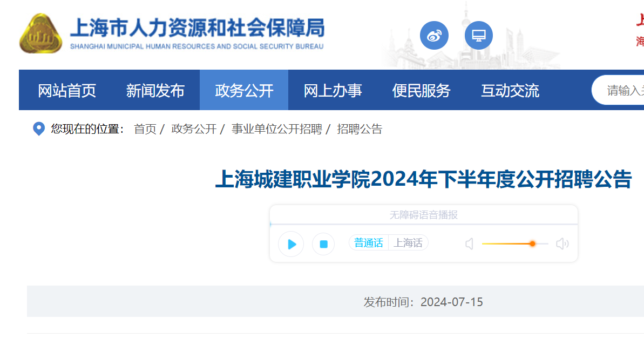This screenshot has width=644, height=352.
Task: Open the 网站首页 menu item
Action: tap(67, 90)
